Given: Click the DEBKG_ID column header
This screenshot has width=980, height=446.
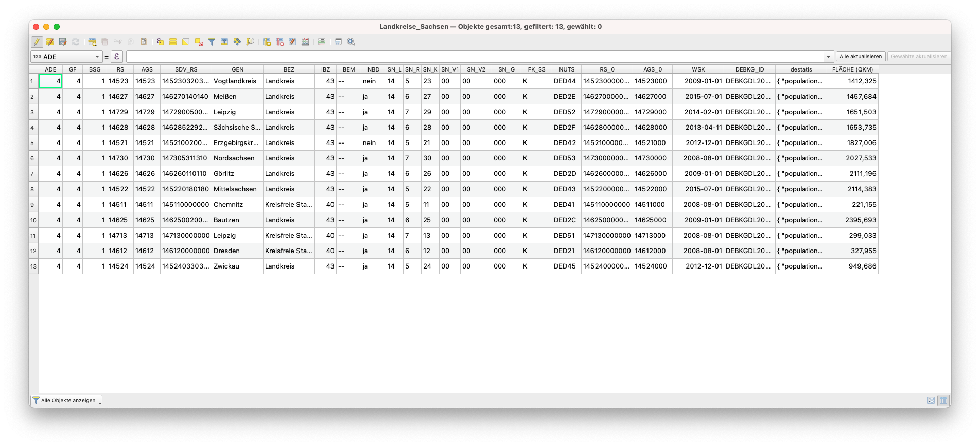Looking at the screenshot, I should point(749,69).
